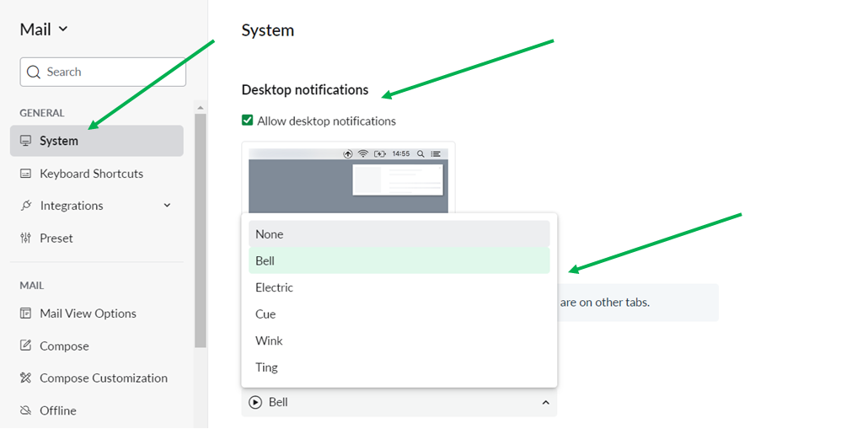Click the sidebar scroll up arrow
The width and height of the screenshot is (868, 429).
click(201, 108)
